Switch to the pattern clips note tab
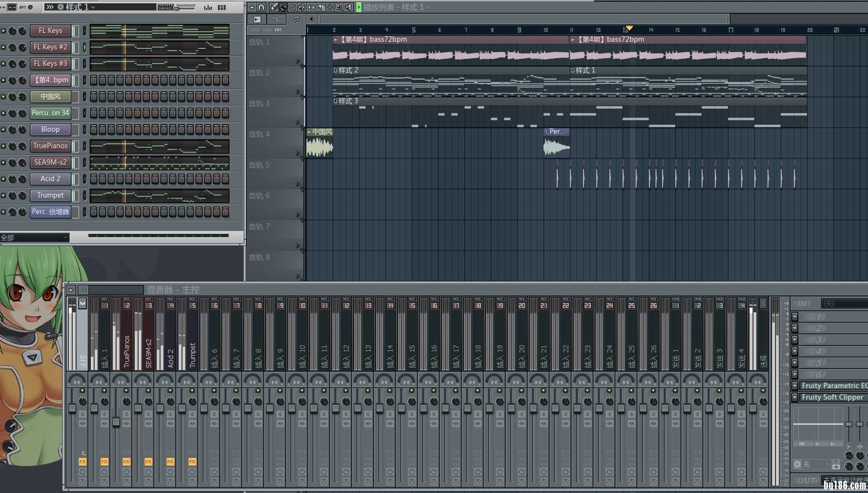868x493 pixels. [x=296, y=19]
